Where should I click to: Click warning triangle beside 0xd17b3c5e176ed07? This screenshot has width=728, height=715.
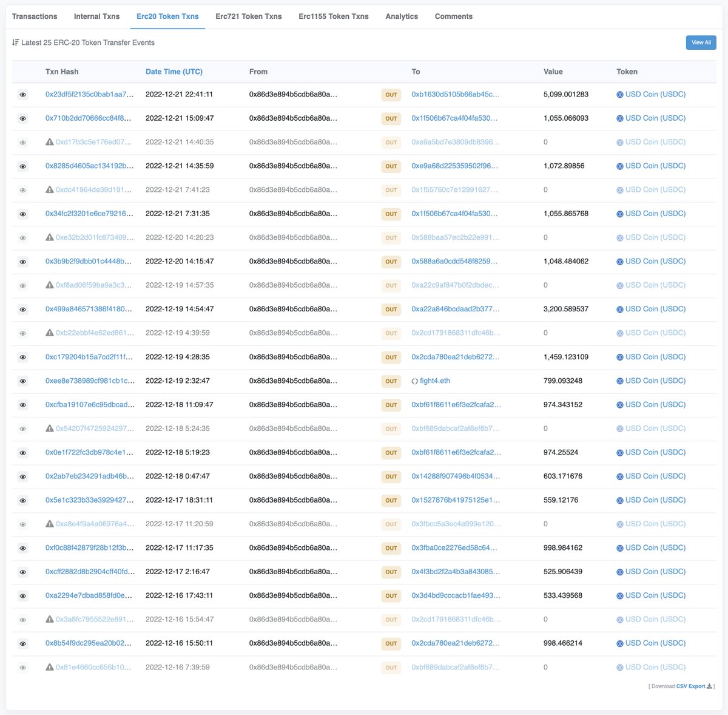50,142
